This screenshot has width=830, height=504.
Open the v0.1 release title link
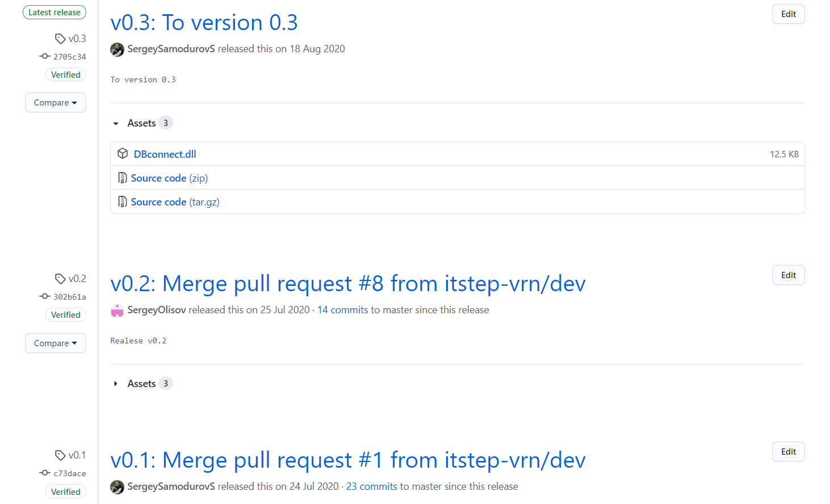click(x=347, y=460)
